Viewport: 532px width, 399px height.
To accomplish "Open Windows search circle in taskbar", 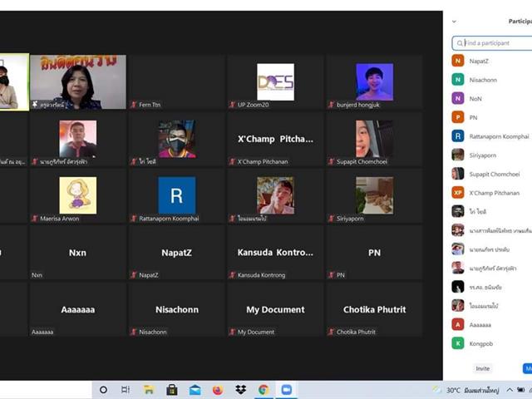I will tap(103, 390).
